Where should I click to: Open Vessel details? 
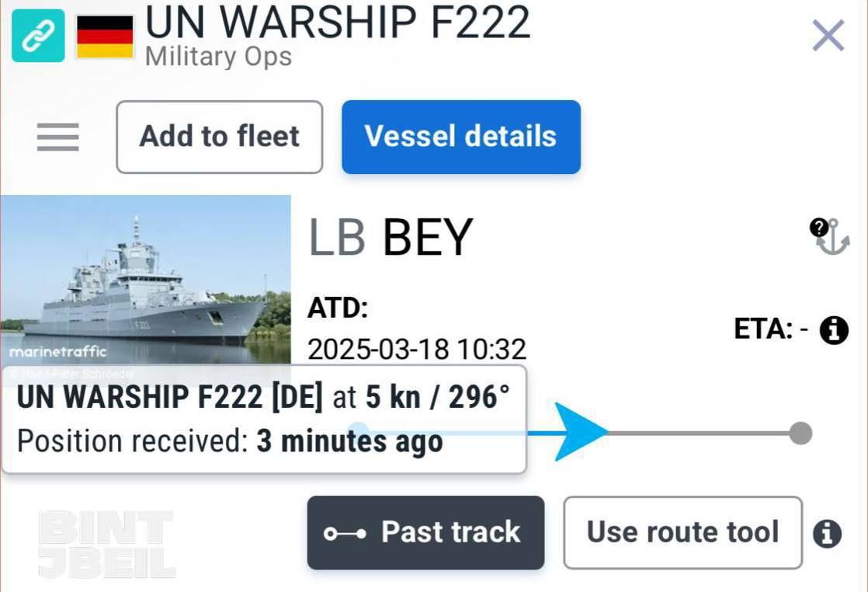pos(460,137)
